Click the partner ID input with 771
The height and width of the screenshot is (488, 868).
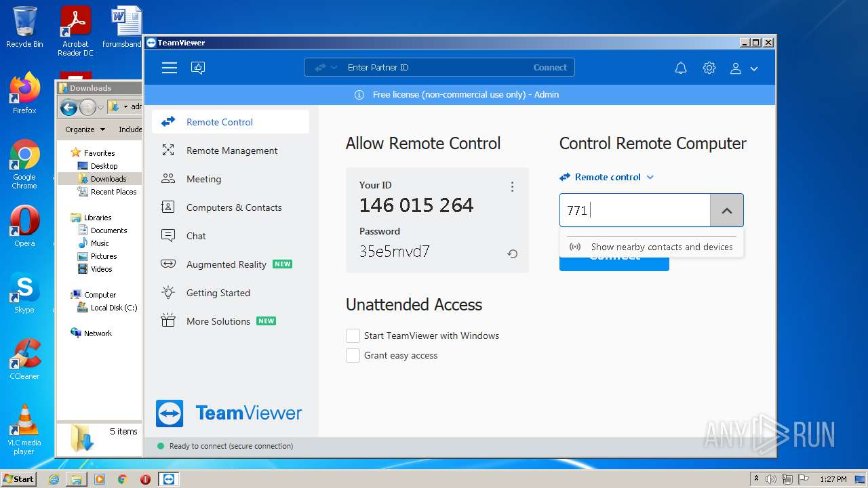635,210
